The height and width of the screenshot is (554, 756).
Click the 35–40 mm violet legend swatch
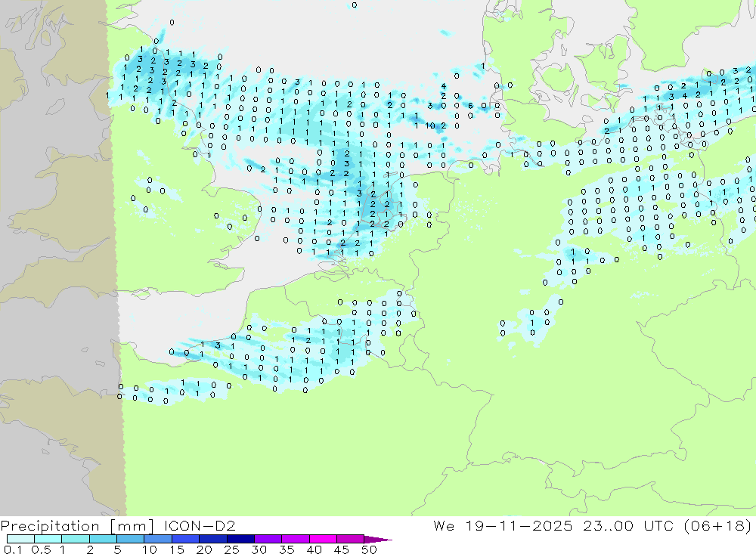(x=295, y=539)
